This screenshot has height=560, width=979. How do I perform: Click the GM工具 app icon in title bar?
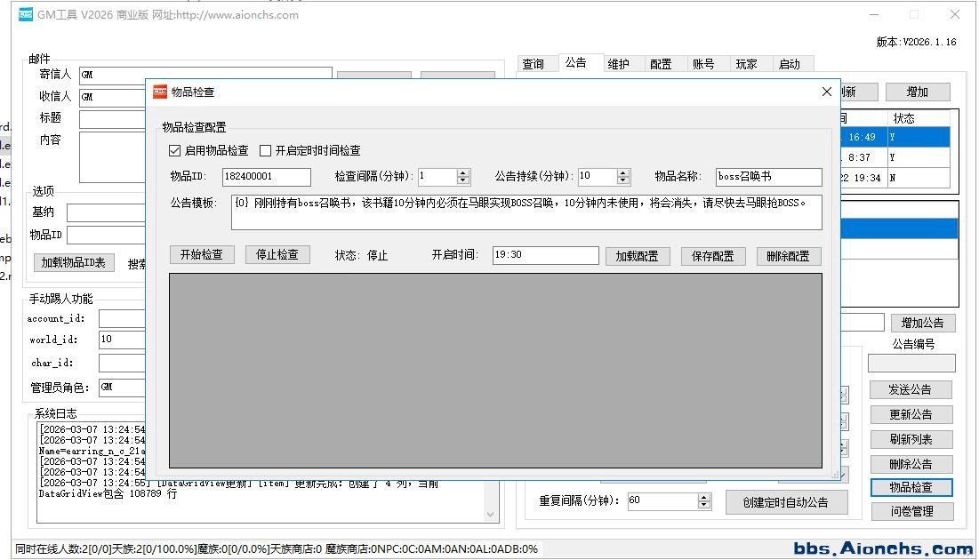(x=26, y=14)
